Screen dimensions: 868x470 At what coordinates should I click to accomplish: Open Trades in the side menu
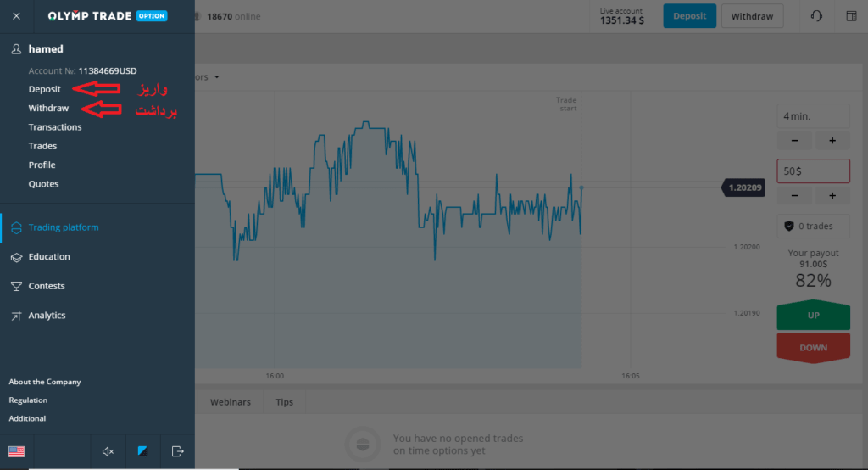(42, 146)
